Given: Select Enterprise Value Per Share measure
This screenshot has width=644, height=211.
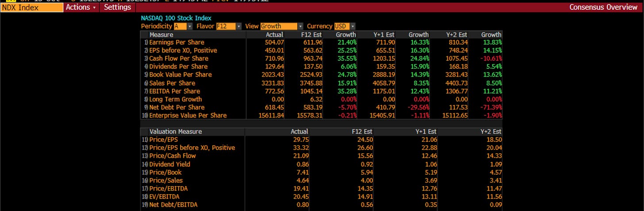Looking at the screenshot, I should (188, 115).
